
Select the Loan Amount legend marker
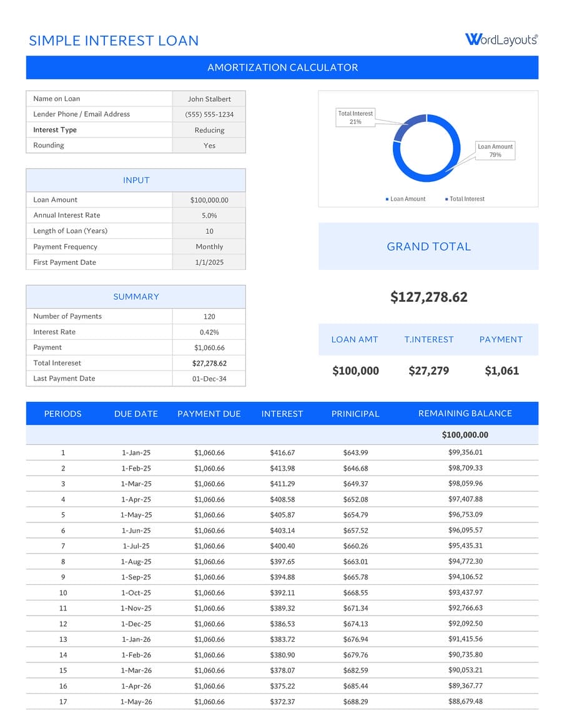point(387,199)
